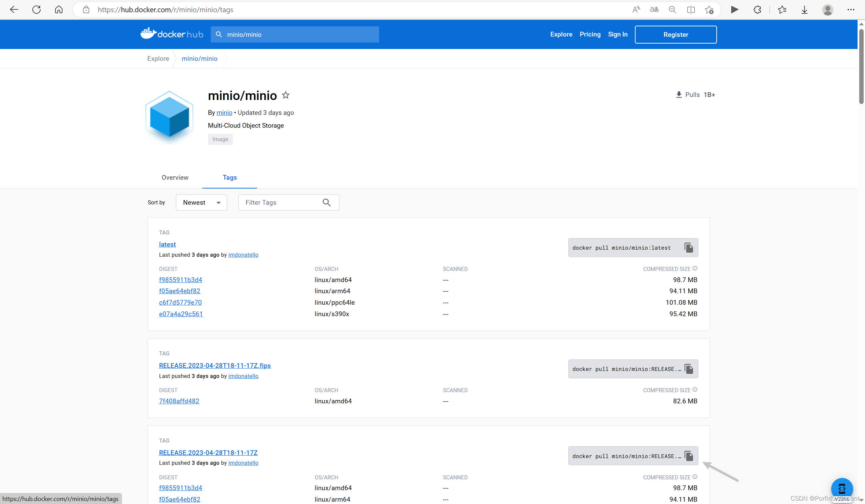Select the Newest sort dropdown
The width and height of the screenshot is (865, 504).
tap(201, 202)
